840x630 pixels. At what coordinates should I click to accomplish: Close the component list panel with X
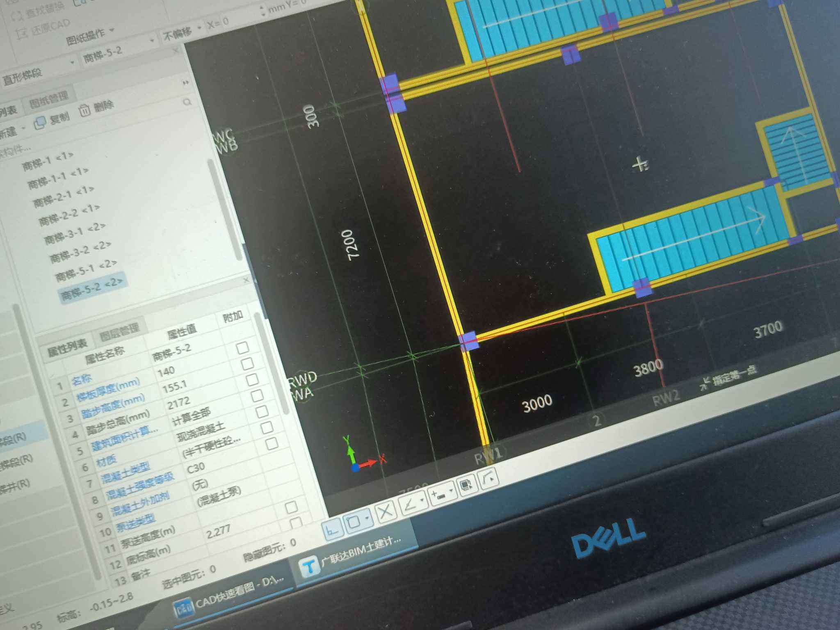click(176, 51)
